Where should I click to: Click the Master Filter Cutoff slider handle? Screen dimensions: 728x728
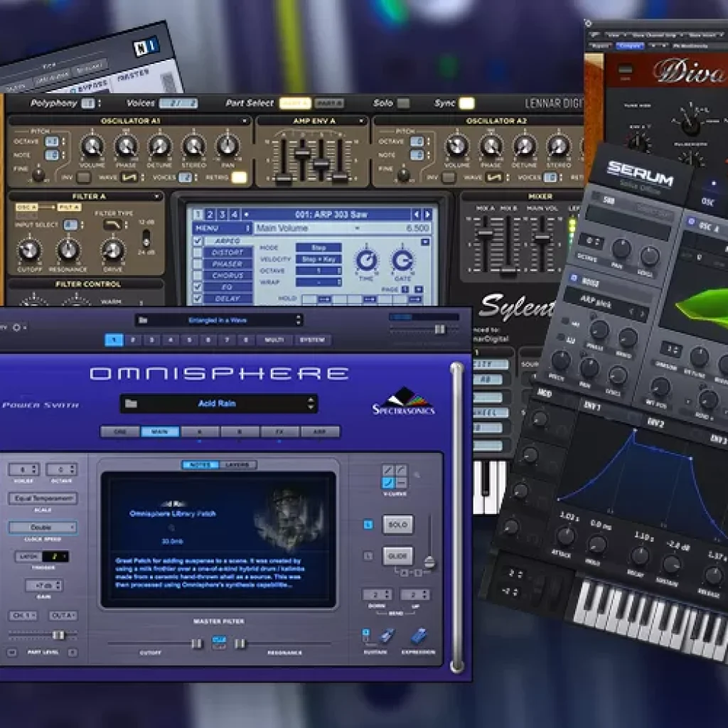click(196, 643)
